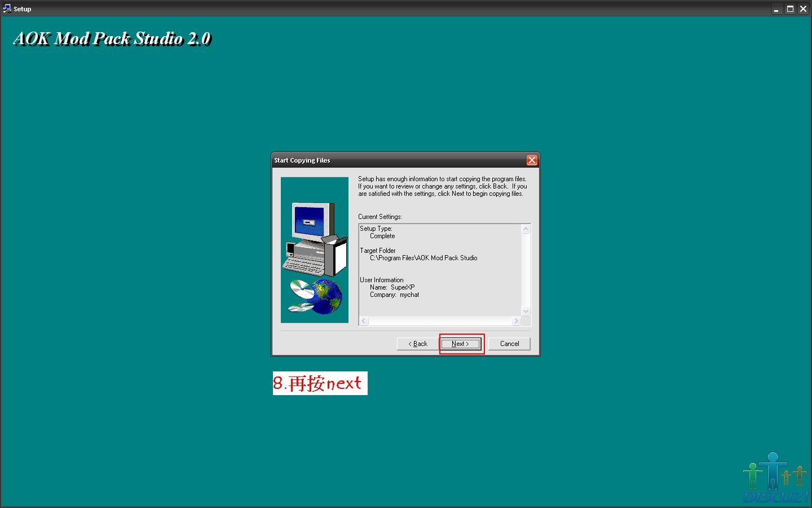Click the AOK Mod Pack Studio 2.0 heading

coord(112,38)
